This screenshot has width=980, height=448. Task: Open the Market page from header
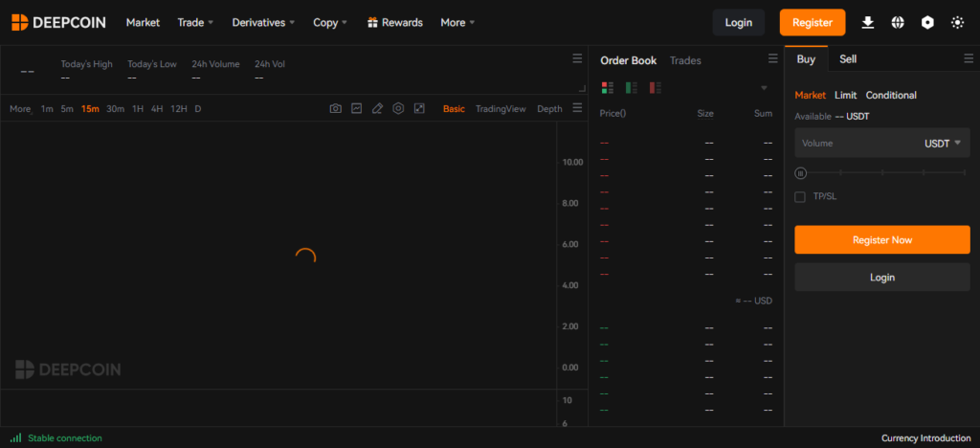144,22
